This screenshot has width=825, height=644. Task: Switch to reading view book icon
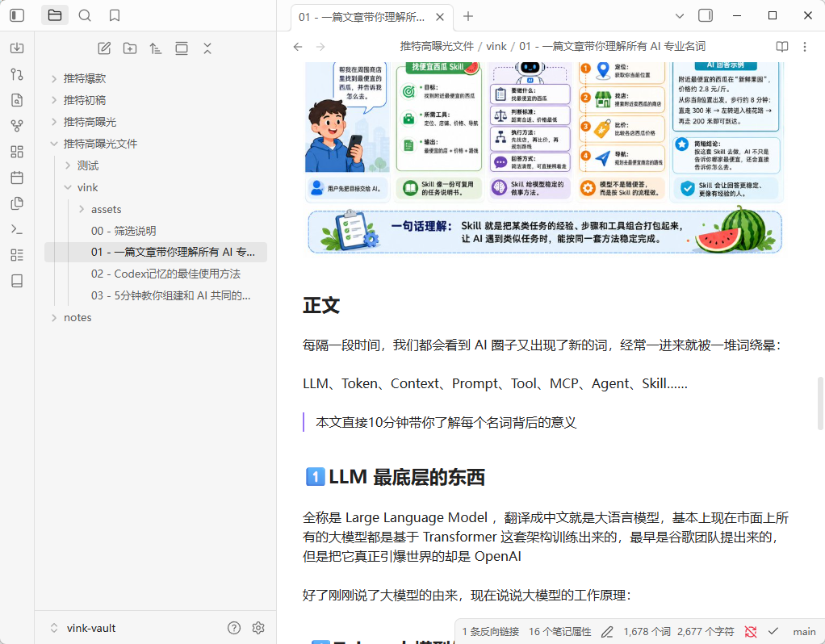782,47
